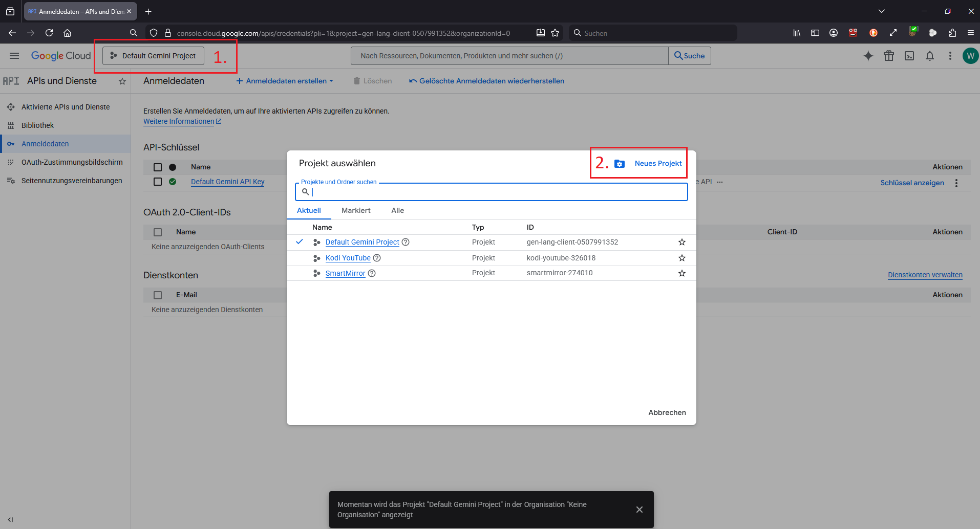Screen dimensions: 980x529
Task: Open the Firefox application menu
Action: [x=970, y=33]
